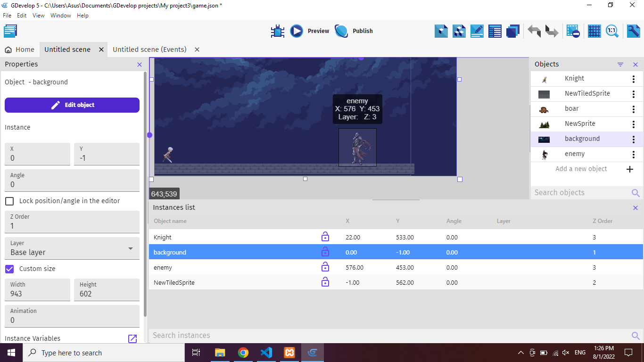This screenshot has width=644, height=362.
Task: Open the View menu
Action: coord(39,16)
